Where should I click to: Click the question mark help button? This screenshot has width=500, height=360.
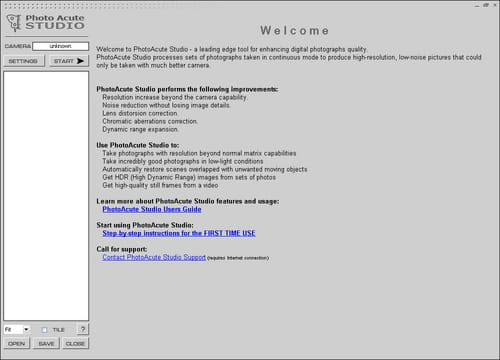(x=83, y=329)
